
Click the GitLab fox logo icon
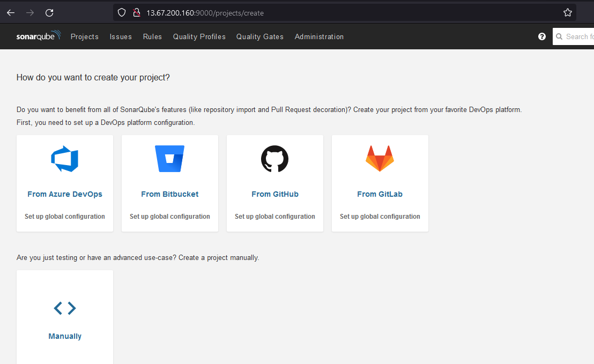click(x=380, y=159)
